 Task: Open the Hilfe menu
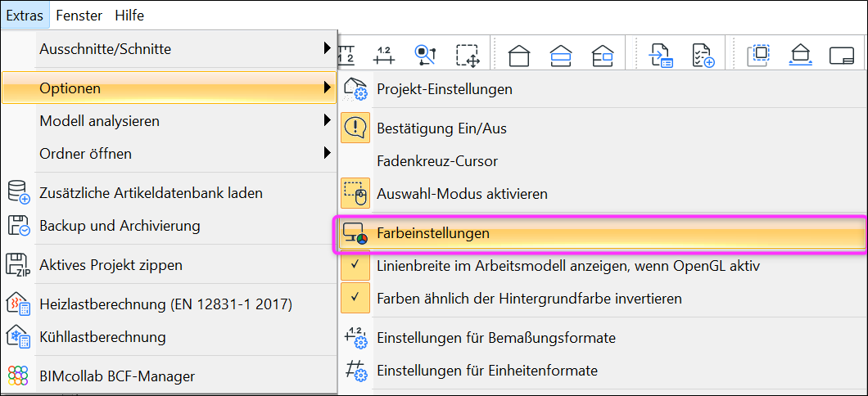click(x=129, y=16)
